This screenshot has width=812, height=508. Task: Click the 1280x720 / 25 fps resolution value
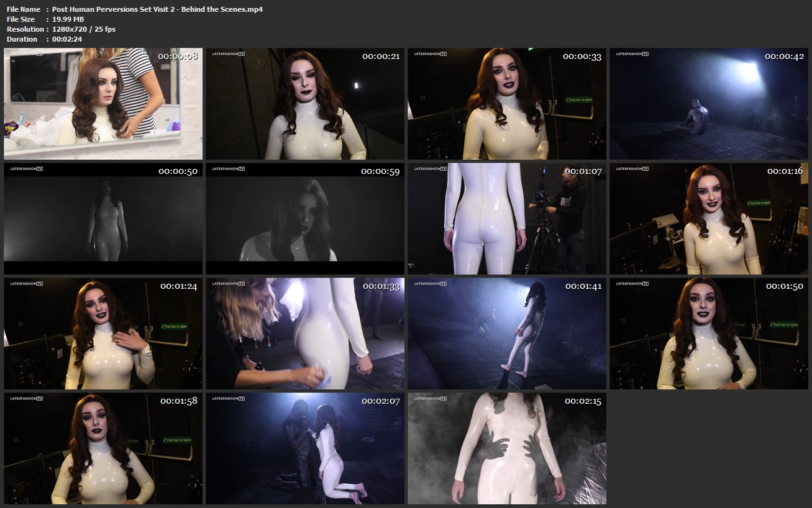84,29
